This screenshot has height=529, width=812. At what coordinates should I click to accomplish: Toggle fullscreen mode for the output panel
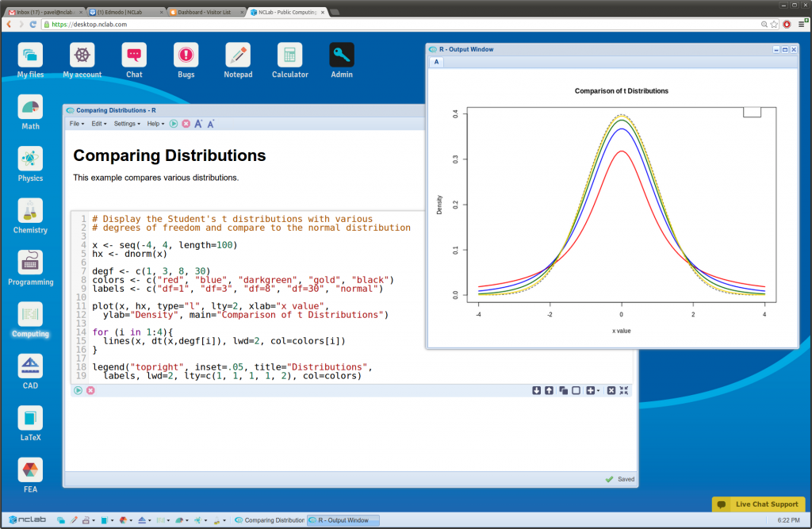pos(624,390)
